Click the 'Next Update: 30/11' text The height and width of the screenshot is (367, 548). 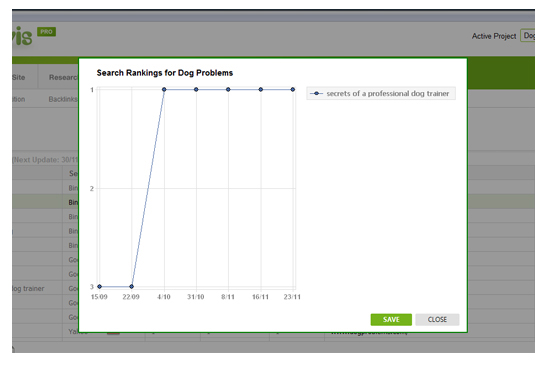click(x=45, y=160)
